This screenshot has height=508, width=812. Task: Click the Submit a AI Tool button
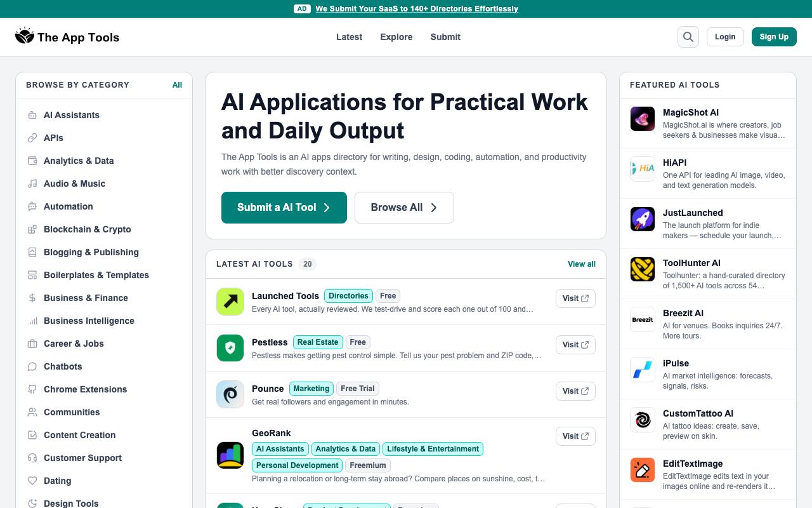tap(284, 208)
